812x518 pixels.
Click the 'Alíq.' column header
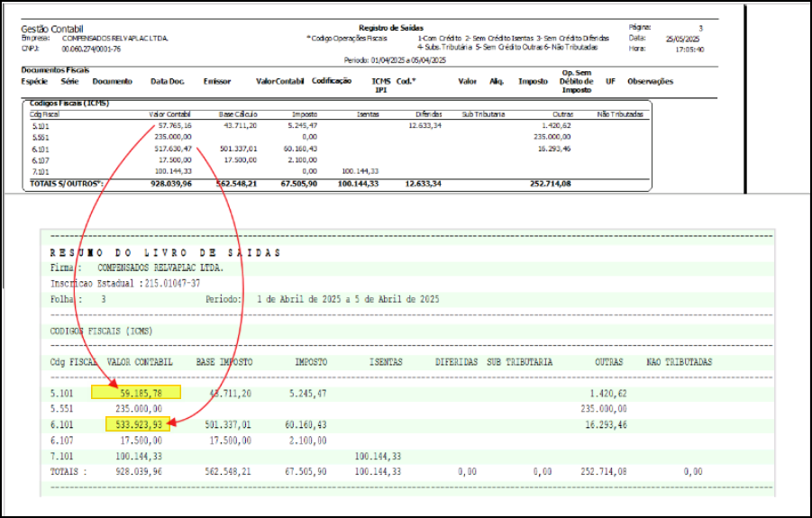[x=497, y=81]
